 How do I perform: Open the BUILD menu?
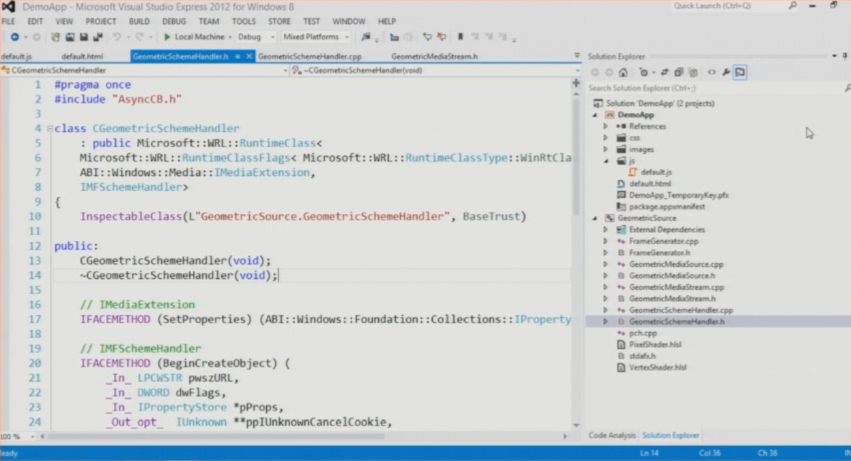pyautogui.click(x=139, y=22)
